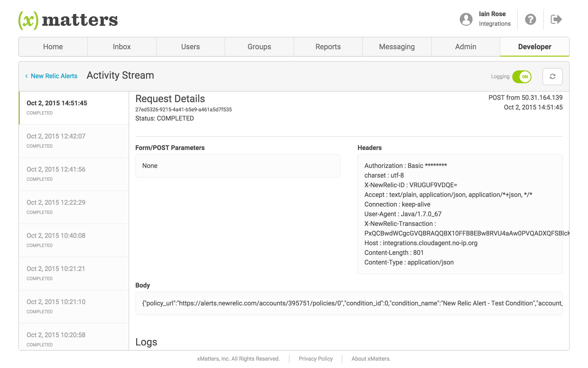
Task: Click the X-NewRelic-Transaction header label
Action: click(400, 224)
